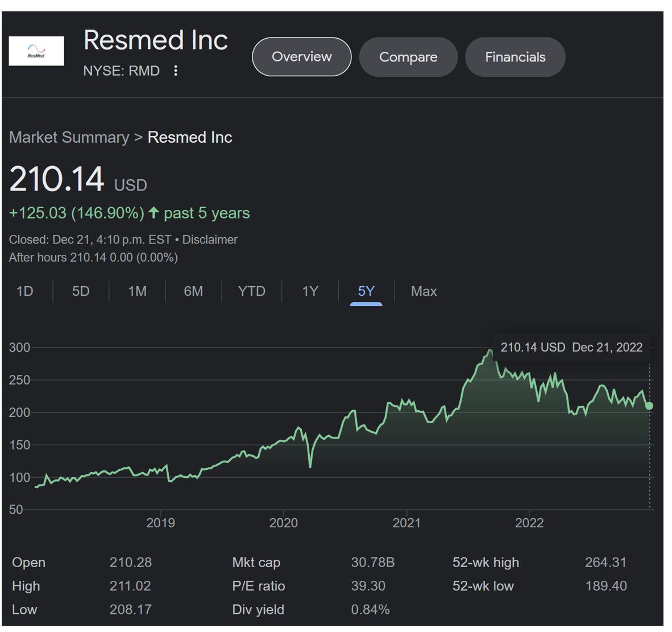Open the Financials tab
This screenshot has width=672, height=632.
515,57
